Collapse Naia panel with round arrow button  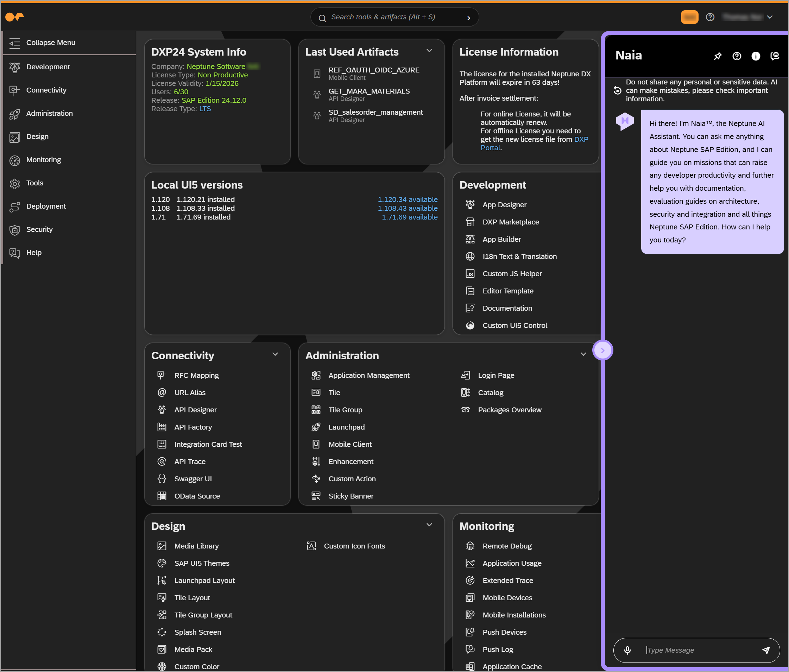click(602, 350)
